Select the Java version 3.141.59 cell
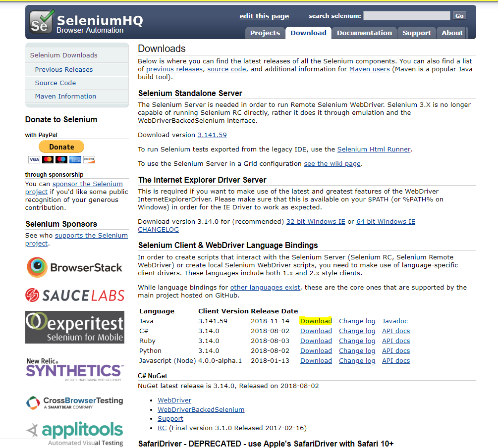498x448 pixels. 213,321
